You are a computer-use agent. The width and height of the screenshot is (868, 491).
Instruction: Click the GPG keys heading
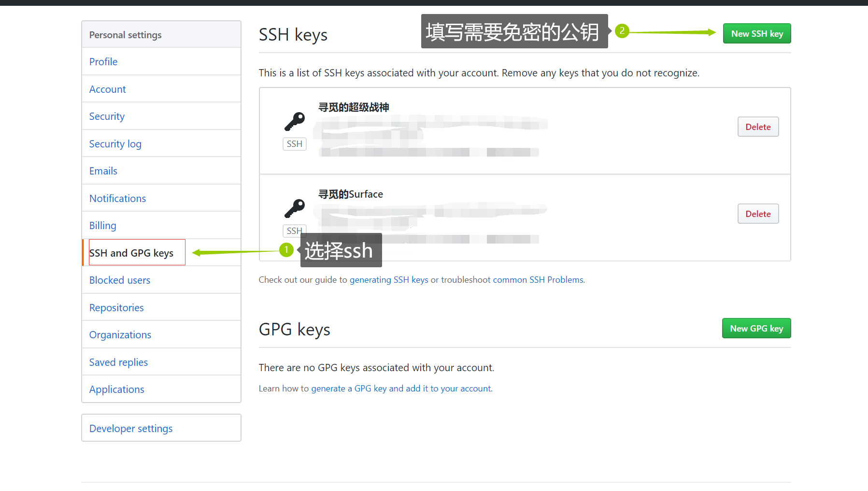tap(295, 330)
